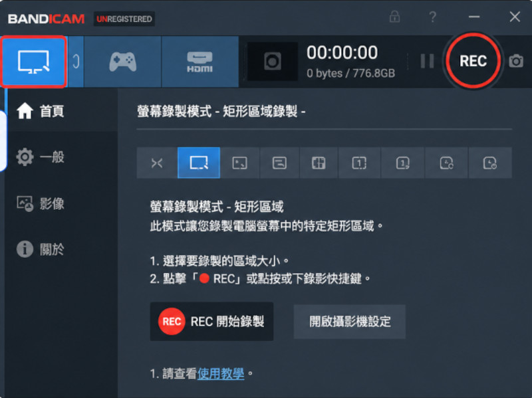Open the screen mode dropdown arrow
532x398 pixels.
tap(76, 62)
